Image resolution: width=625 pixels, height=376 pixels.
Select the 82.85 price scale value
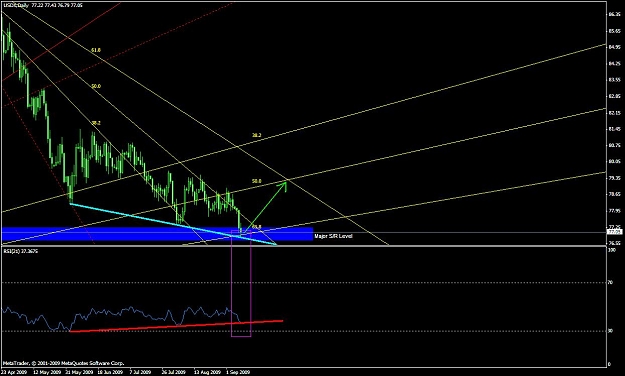(x=614, y=96)
